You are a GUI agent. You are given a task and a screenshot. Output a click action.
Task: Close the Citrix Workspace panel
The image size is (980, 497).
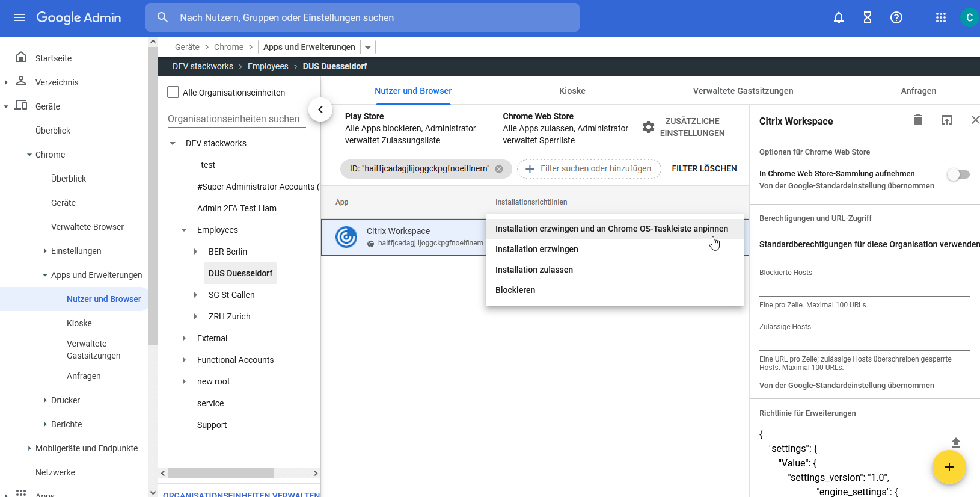click(975, 120)
